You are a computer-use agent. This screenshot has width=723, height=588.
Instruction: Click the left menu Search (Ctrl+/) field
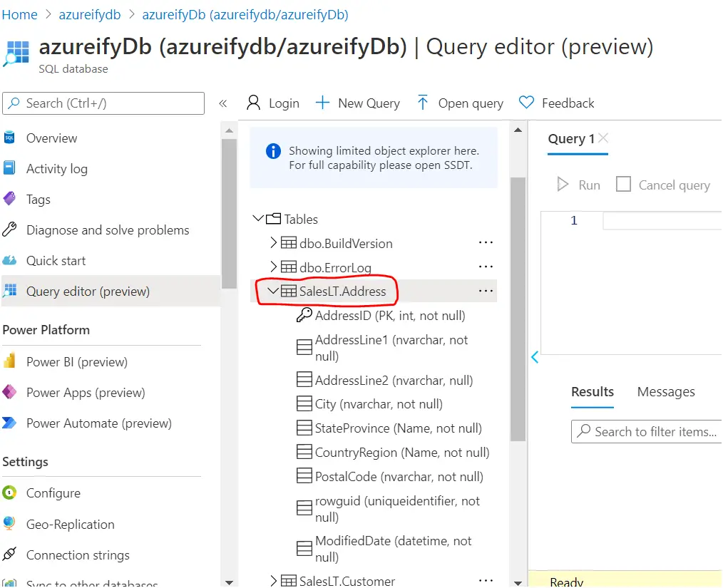tap(103, 103)
